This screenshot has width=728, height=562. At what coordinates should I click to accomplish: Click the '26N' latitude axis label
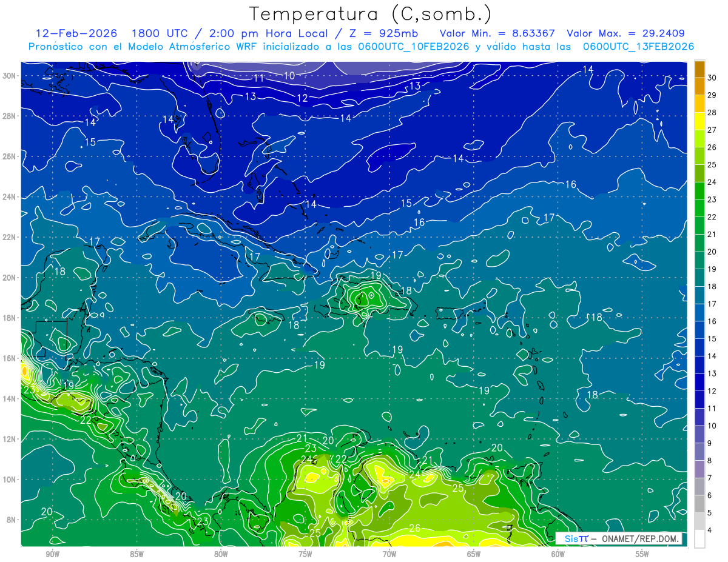click(10, 156)
